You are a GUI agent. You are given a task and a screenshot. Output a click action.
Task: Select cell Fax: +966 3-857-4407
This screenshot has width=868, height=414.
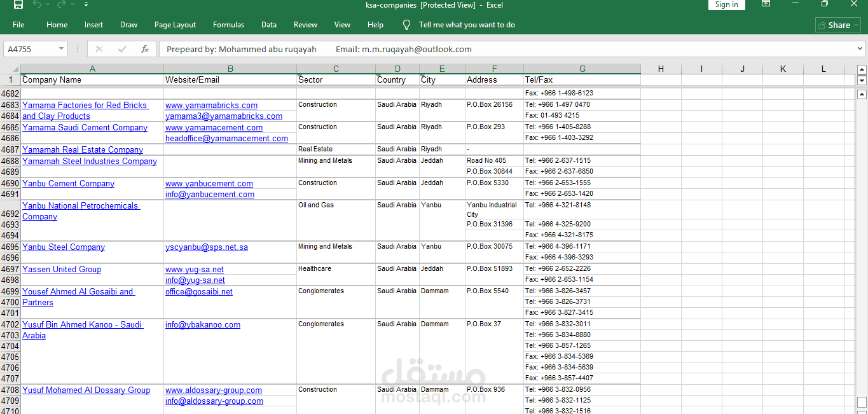582,378
